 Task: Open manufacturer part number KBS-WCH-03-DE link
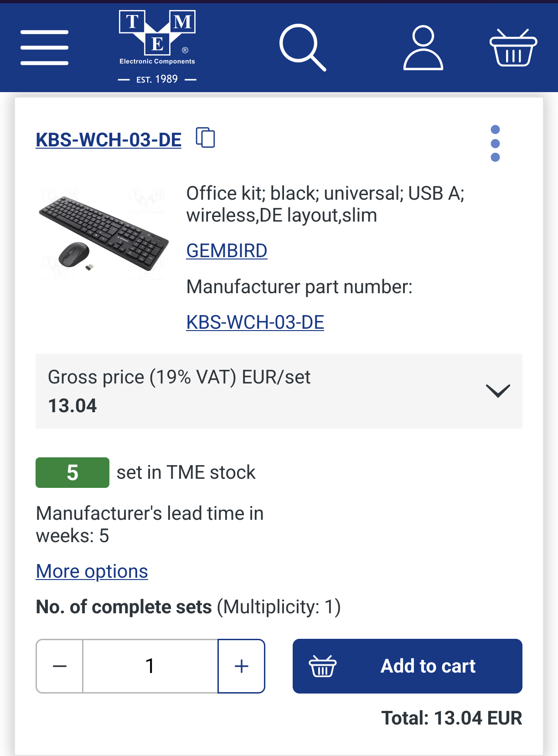(x=255, y=322)
